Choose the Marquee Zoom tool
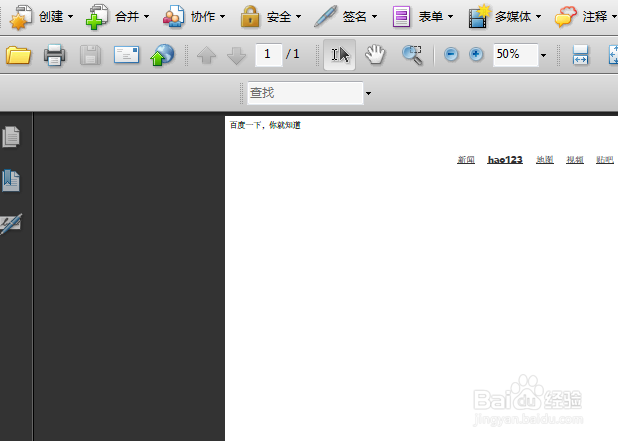 [412, 55]
